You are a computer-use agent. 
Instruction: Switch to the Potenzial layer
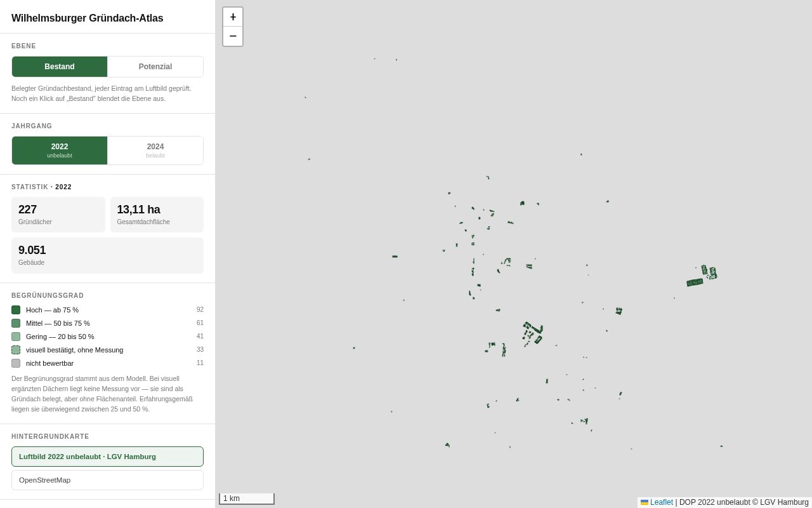tap(155, 67)
